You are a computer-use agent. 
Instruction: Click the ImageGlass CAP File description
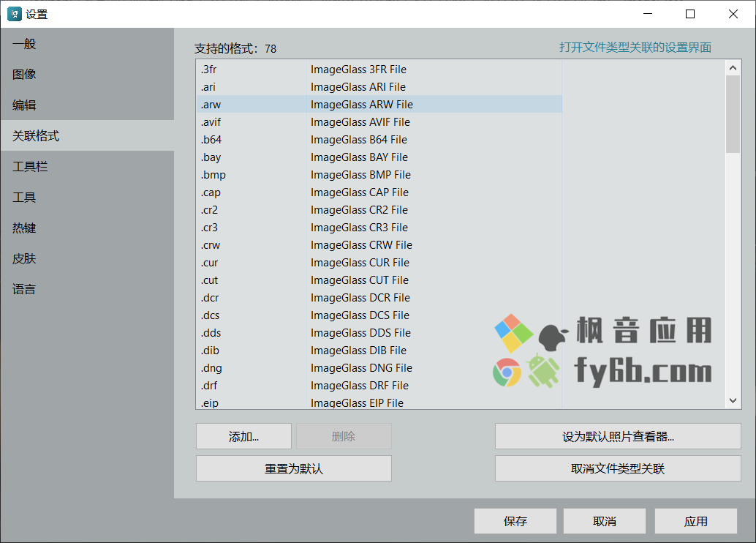pyautogui.click(x=360, y=192)
